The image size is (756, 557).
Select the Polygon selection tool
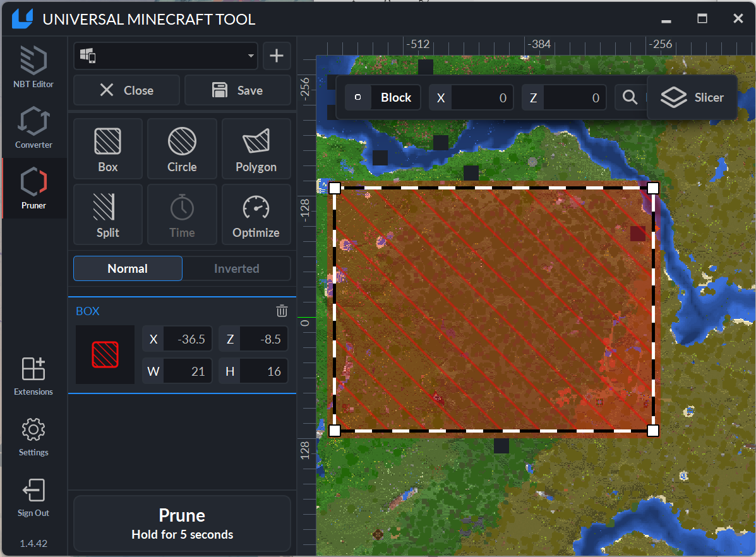click(x=256, y=149)
